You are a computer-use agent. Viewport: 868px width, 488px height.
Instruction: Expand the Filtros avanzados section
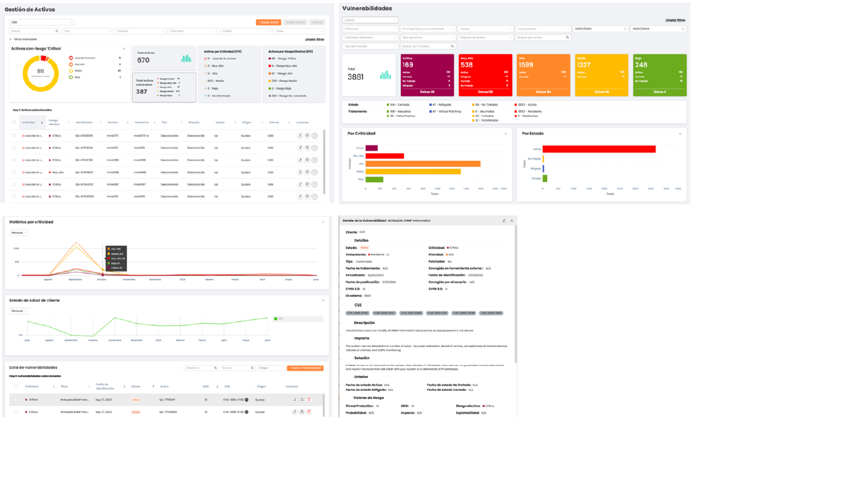(23, 39)
